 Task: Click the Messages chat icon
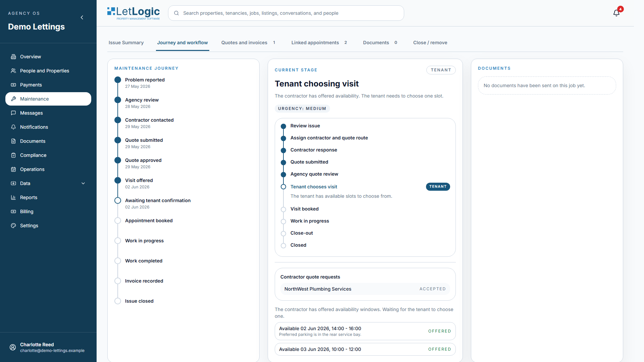click(x=13, y=113)
